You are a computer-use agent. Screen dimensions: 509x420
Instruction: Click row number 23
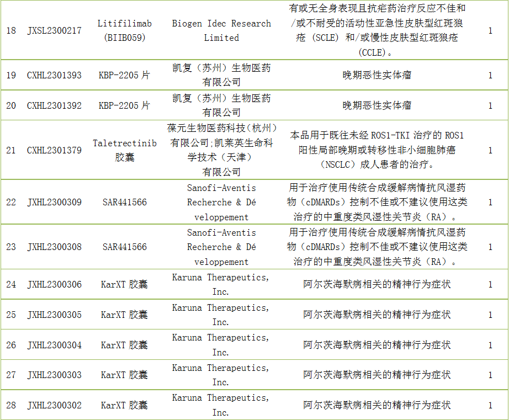coord(11,247)
